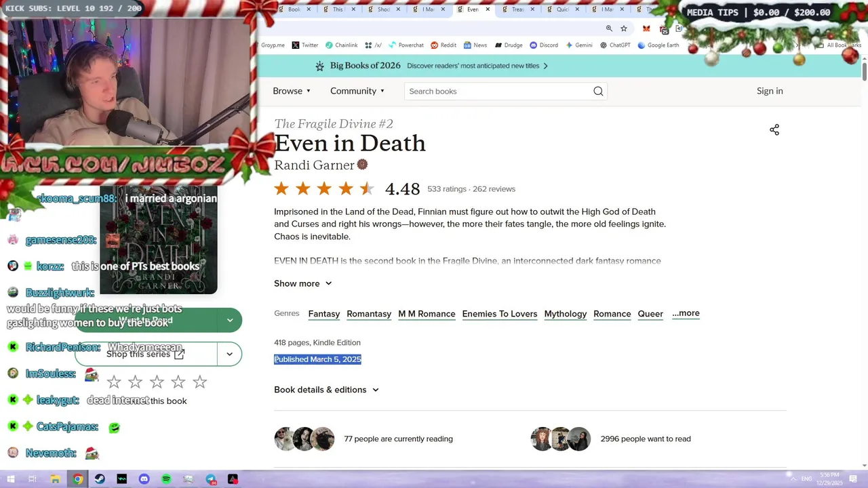Click the '77 people are currently reading' text
This screenshot has height=488, width=868.
tap(398, 439)
